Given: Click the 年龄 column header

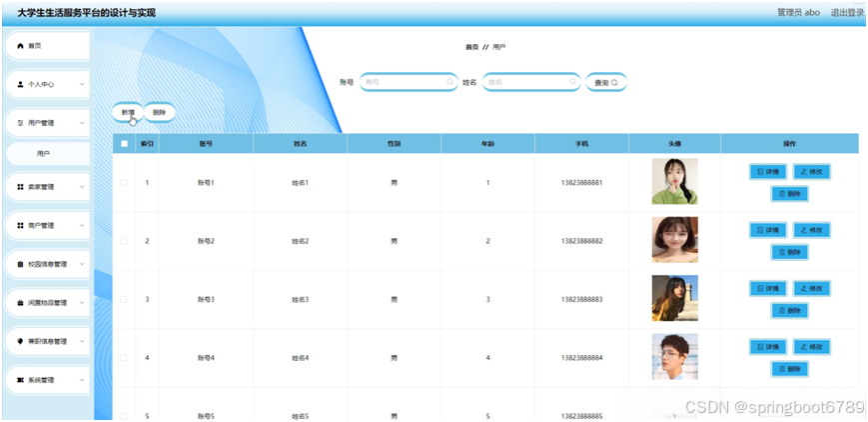Looking at the screenshot, I should [x=487, y=144].
